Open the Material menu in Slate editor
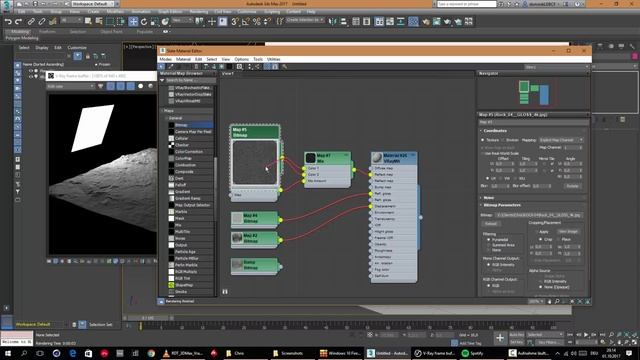This screenshot has height=360, width=640. click(183, 59)
